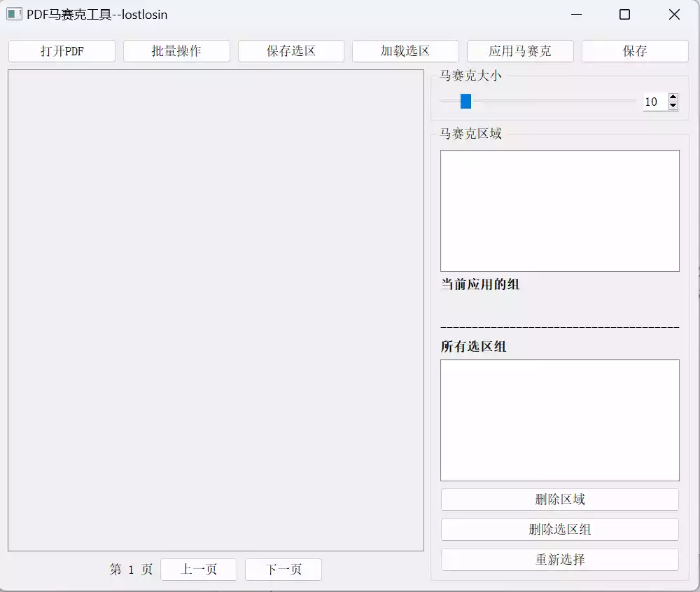Click 删除选区组 to delete a selection group

tap(559, 529)
